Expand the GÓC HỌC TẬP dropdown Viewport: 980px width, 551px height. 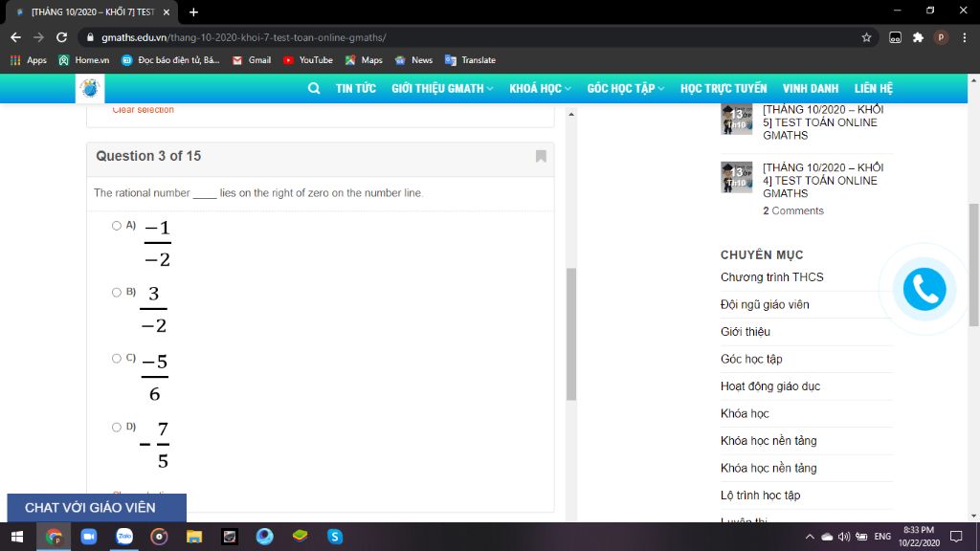tap(625, 88)
